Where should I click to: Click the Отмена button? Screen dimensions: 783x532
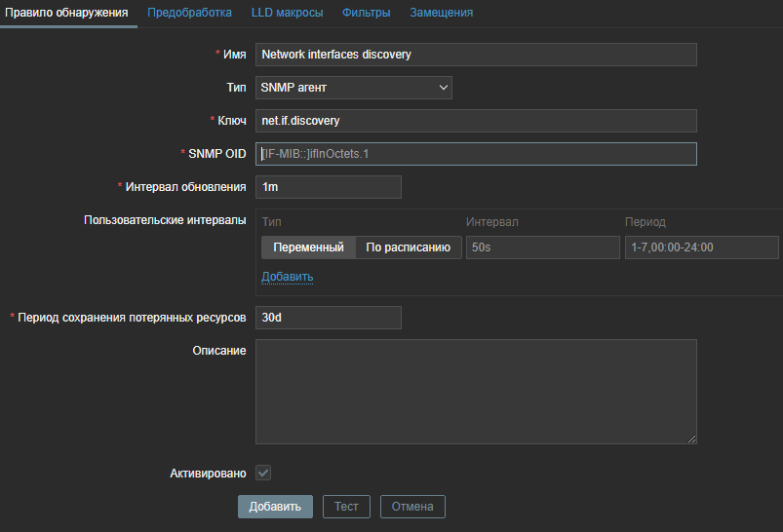point(412,507)
